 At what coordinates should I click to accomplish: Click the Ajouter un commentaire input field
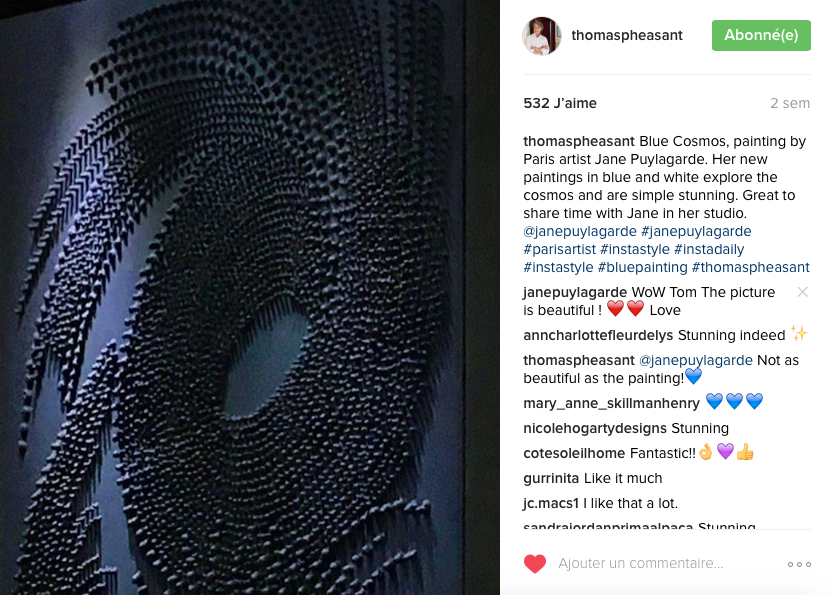(x=668, y=564)
